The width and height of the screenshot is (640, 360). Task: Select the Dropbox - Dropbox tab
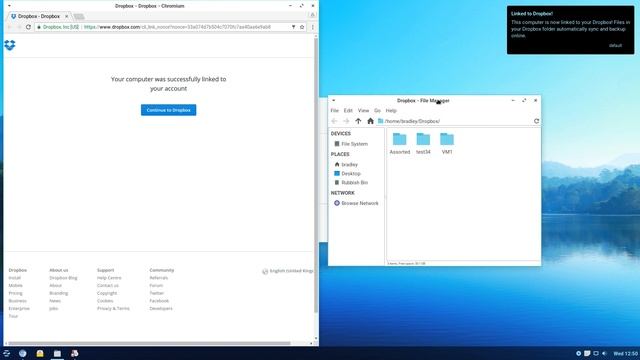[x=39, y=16]
